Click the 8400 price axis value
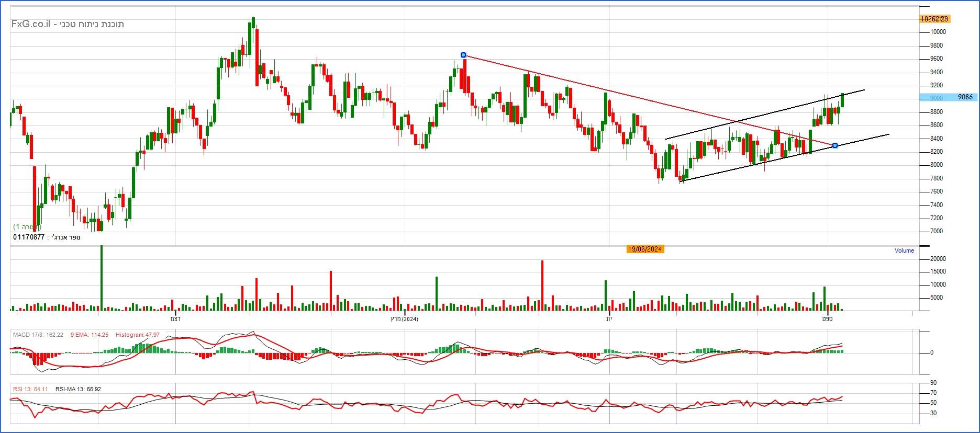This screenshot has width=980, height=433. [937, 139]
